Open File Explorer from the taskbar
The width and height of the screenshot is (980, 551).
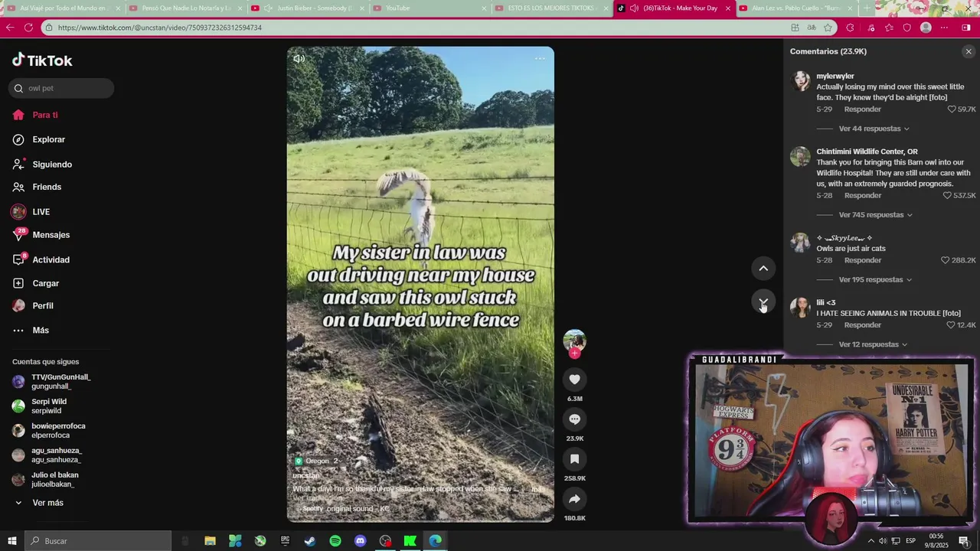(210, 541)
